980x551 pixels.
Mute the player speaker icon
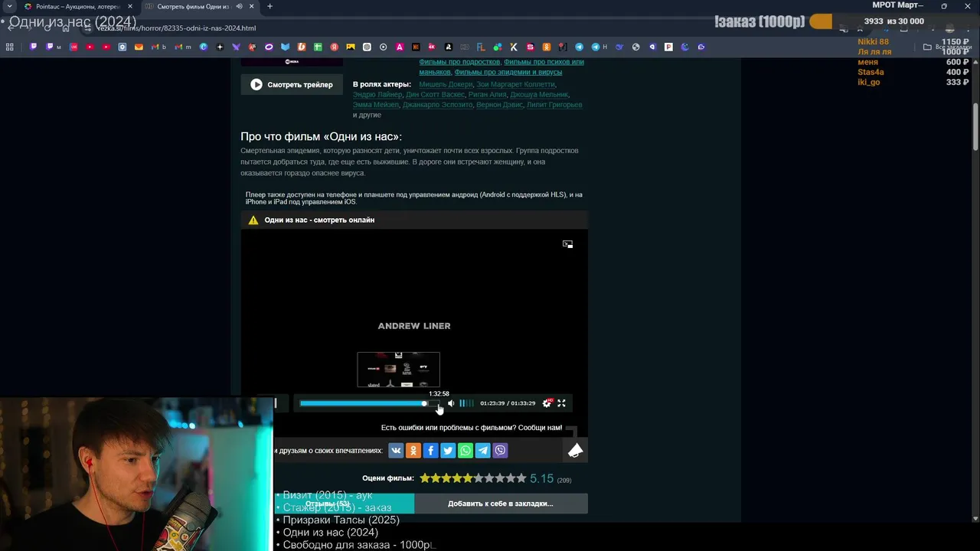(x=451, y=403)
